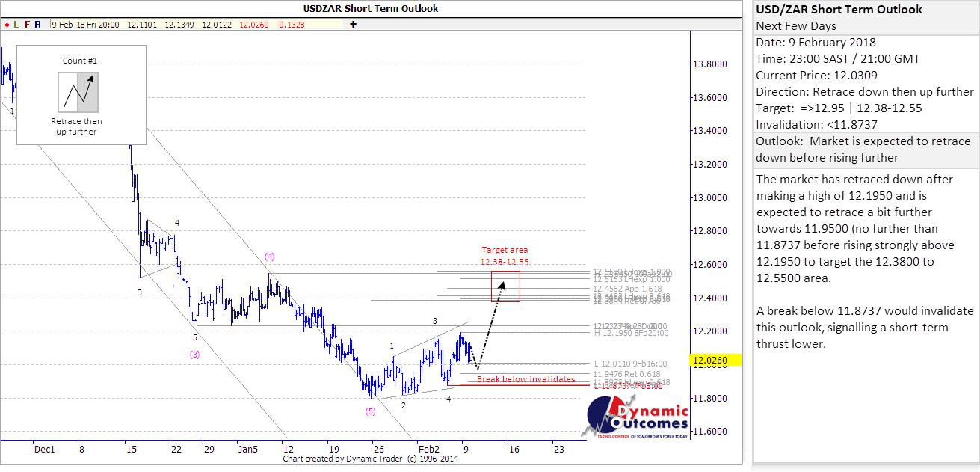Click the Date: 9 February 2018 line
The image size is (980, 472).
(x=816, y=43)
